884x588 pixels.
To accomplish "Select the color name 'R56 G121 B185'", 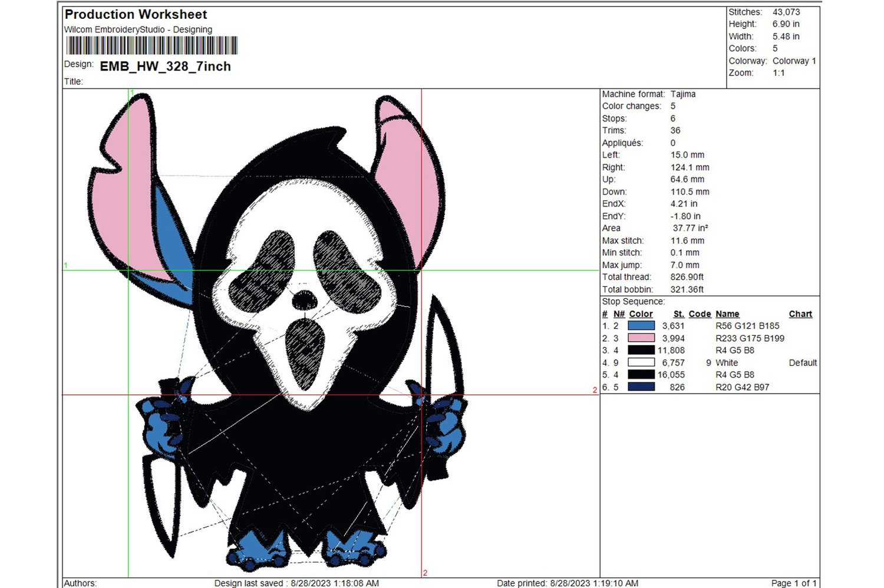I will pos(747,326).
